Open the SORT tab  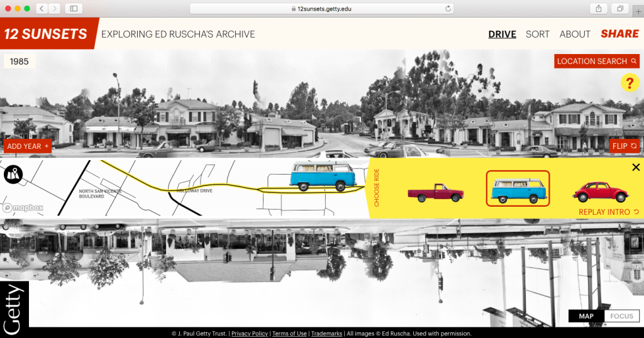click(538, 34)
